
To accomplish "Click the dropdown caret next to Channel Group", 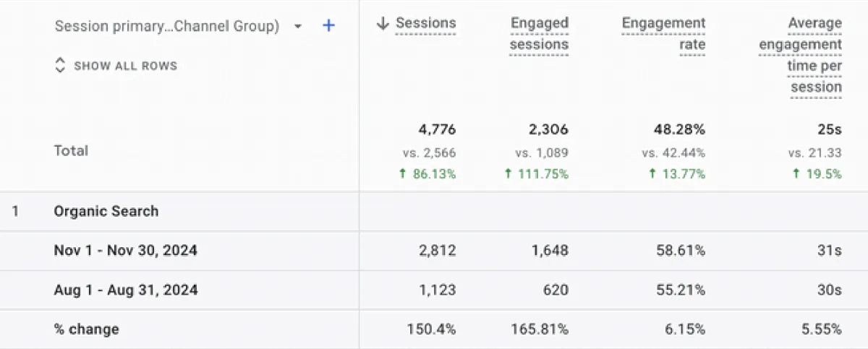I will coord(298,27).
